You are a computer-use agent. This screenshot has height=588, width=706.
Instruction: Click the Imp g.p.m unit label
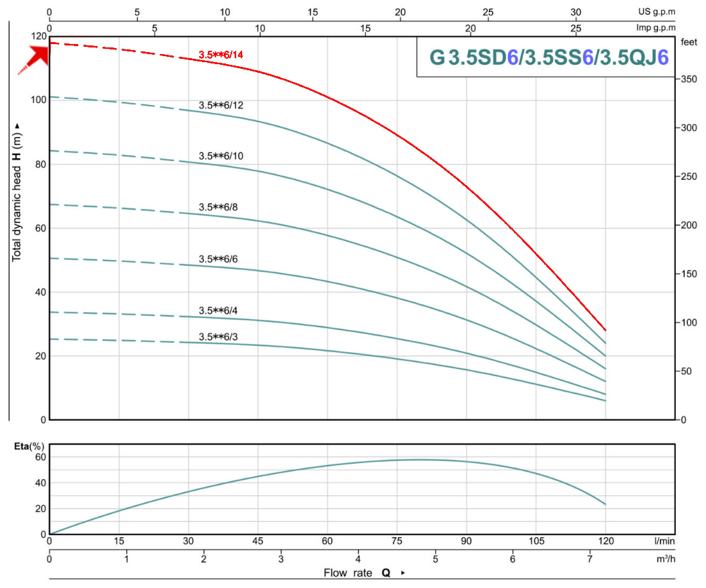click(656, 28)
